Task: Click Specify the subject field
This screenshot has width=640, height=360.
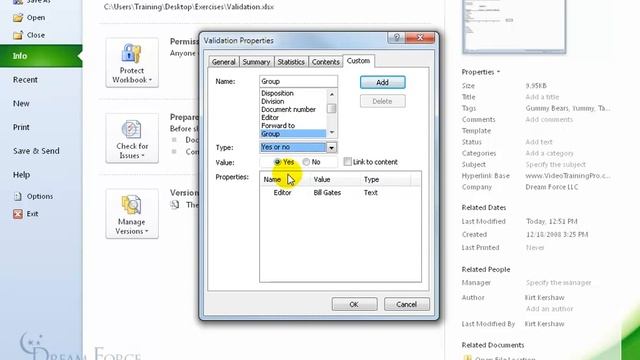Action: [x=556, y=164]
